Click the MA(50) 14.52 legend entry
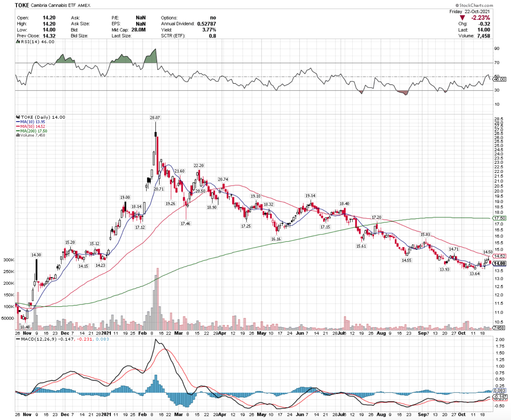 click(x=31, y=126)
